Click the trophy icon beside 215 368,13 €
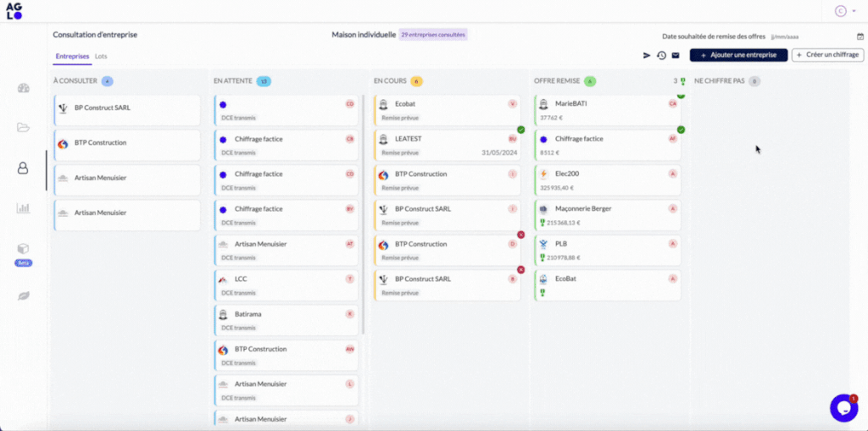Viewport: 868px width, 431px height. [543, 223]
